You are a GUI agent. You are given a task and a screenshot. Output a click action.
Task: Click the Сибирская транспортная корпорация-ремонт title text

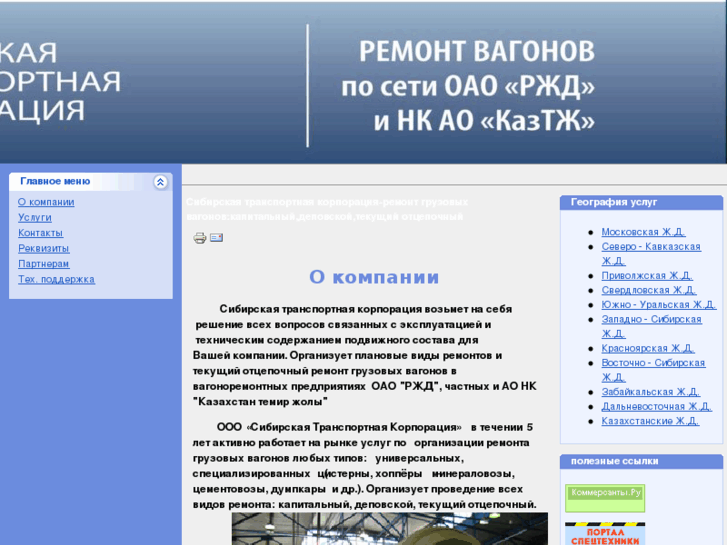pos(327,209)
